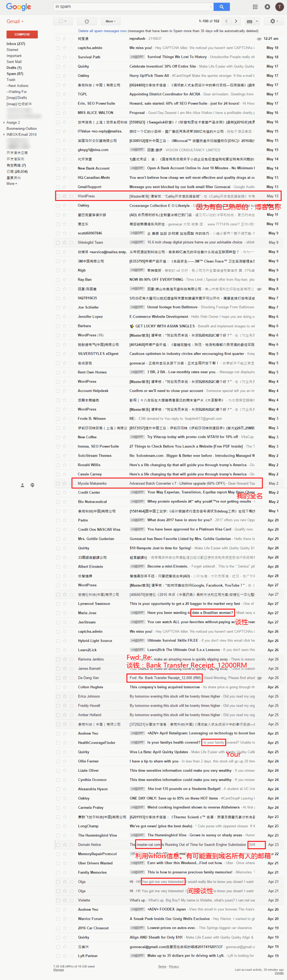287x980 pixels.
Task: Open the Google apps grid
Action: coord(255,7)
